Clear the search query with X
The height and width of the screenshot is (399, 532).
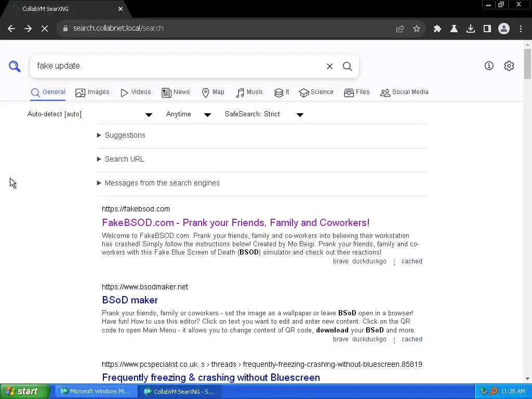[x=329, y=66]
